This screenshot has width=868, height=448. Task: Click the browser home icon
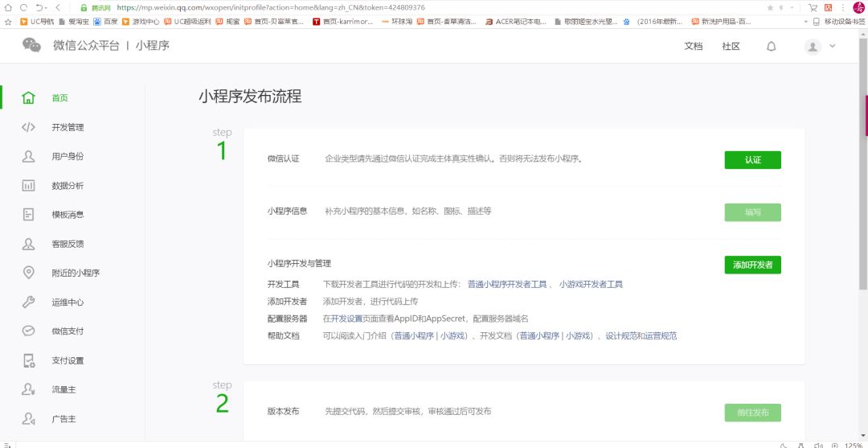[8, 7]
